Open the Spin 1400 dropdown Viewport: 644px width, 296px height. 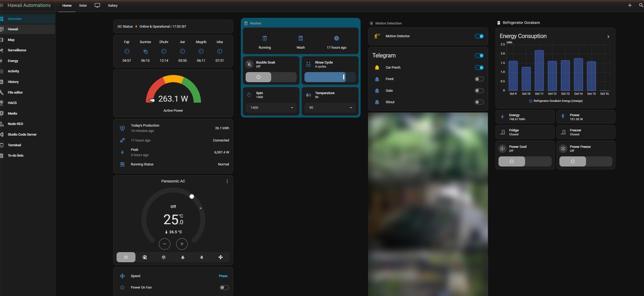[x=271, y=108]
